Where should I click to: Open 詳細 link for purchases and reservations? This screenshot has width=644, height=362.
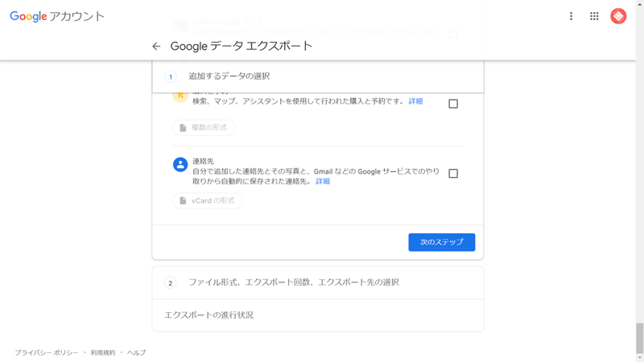coord(415,101)
